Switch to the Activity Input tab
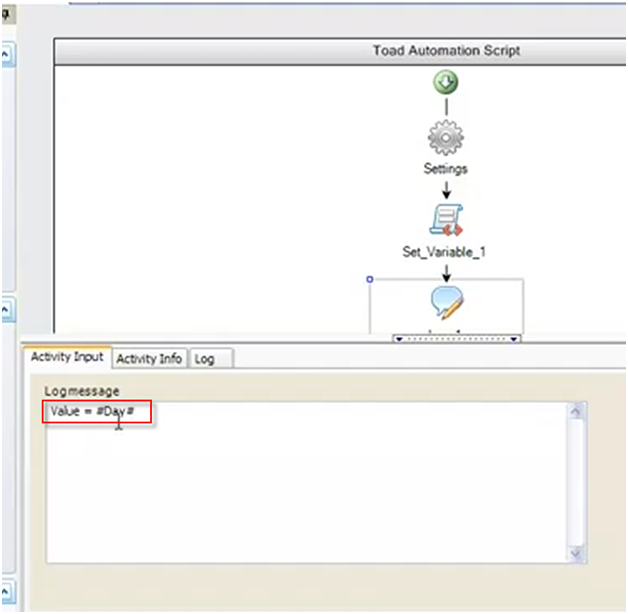628x614 pixels. [x=67, y=357]
